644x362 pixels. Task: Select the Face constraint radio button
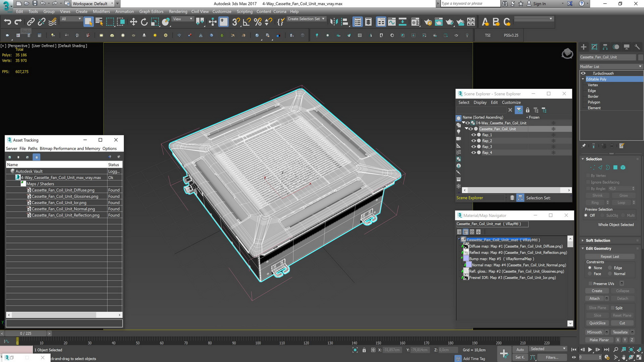[x=590, y=274]
